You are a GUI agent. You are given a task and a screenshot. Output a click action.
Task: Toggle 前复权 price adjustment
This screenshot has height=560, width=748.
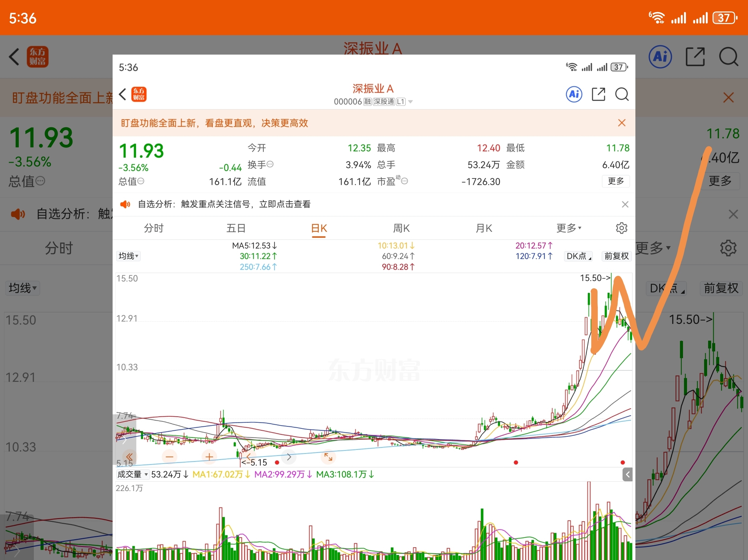click(x=616, y=256)
